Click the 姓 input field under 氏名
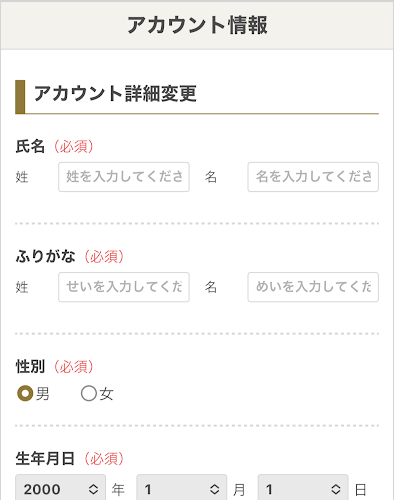Screen dimensions: 394x500 tap(124, 177)
